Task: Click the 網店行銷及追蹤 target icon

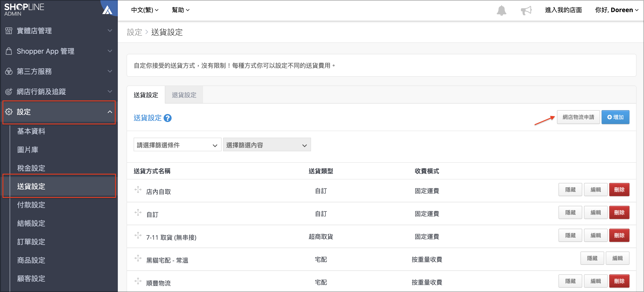Action: 9,91
